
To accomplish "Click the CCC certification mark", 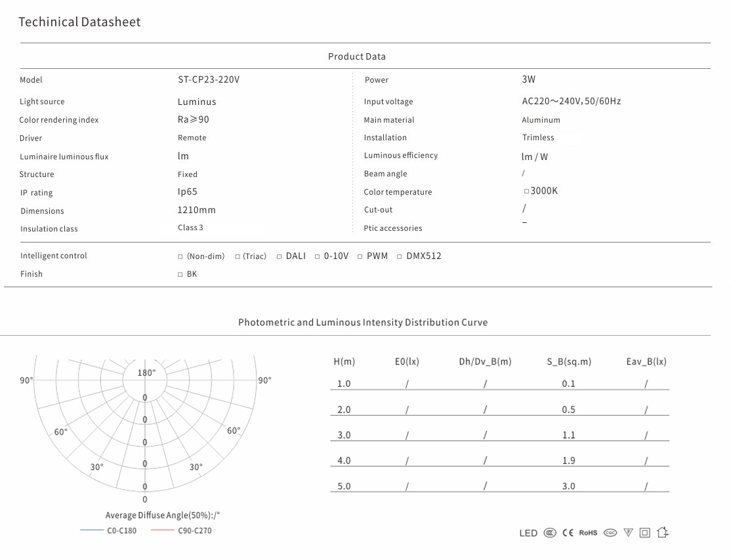I will click(549, 533).
